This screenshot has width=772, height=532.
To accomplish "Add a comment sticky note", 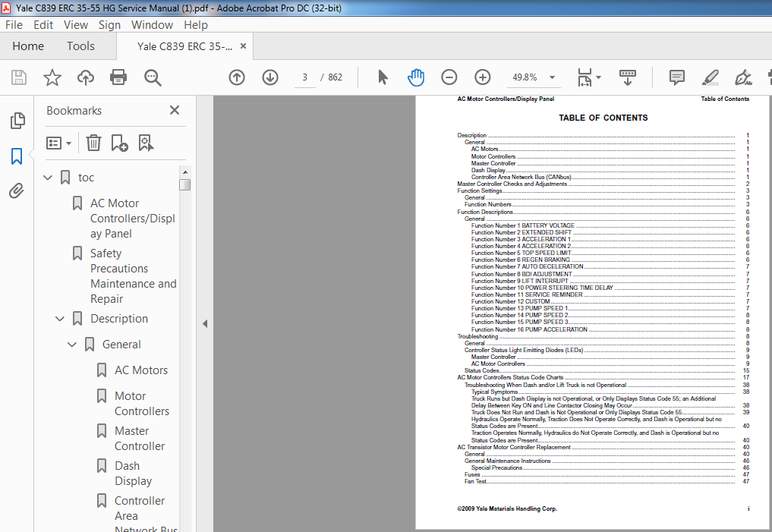I will [x=677, y=77].
